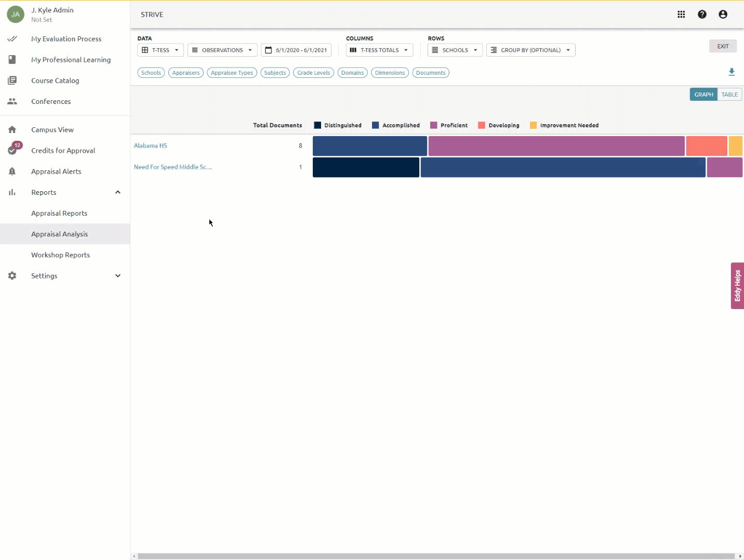Image resolution: width=744 pixels, height=560 pixels.
Task: Click the download report icon
Action: 732,72
